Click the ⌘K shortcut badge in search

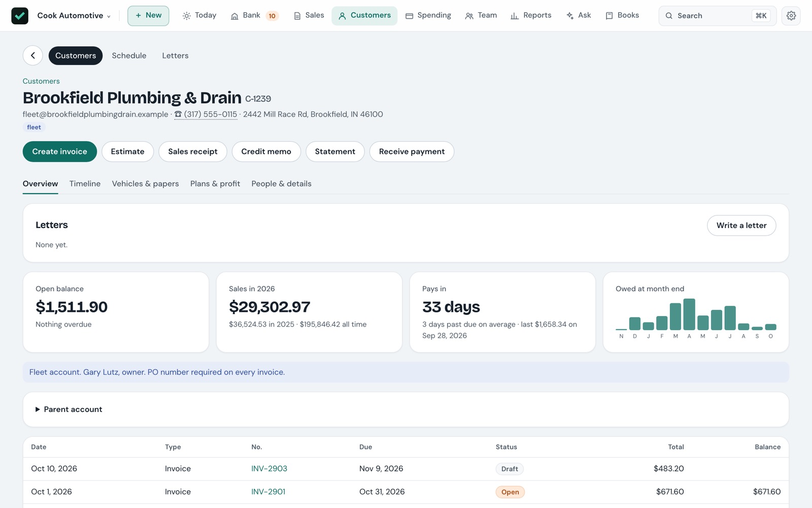(x=761, y=16)
